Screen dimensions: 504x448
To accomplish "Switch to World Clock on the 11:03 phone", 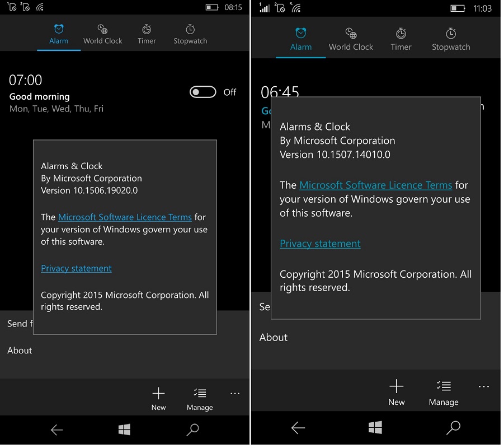I will 351,40.
